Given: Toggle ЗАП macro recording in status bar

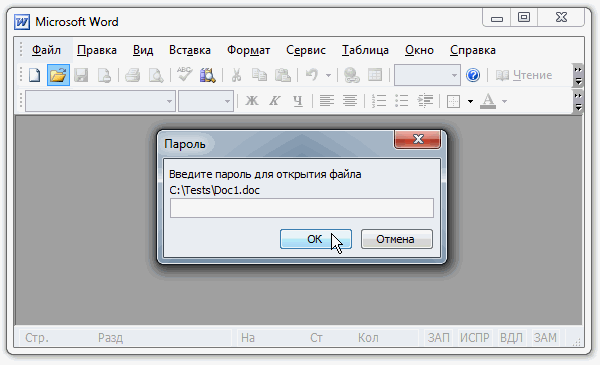Looking at the screenshot, I should (439, 337).
